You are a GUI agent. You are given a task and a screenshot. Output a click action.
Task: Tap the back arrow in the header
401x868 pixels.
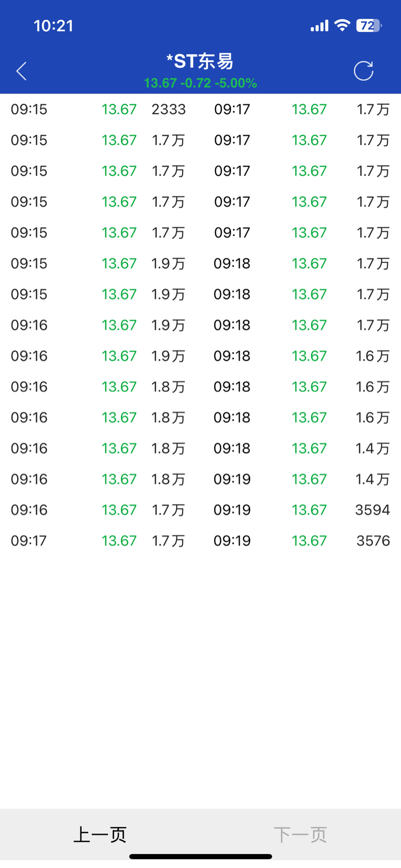21,71
